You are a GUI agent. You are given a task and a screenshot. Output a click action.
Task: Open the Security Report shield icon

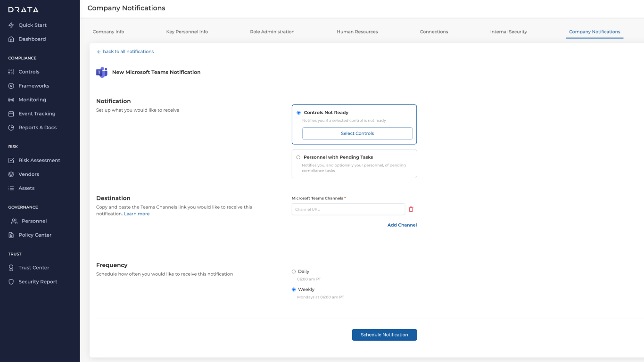pyautogui.click(x=11, y=282)
